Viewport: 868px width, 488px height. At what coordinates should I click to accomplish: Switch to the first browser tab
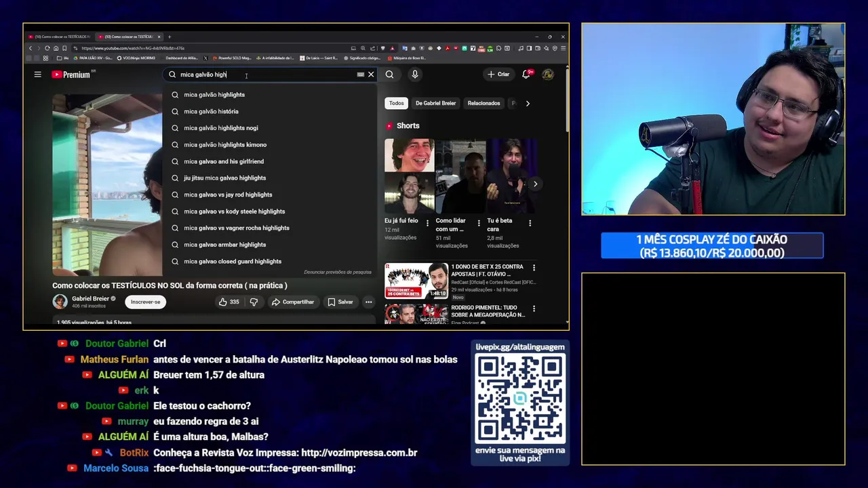click(x=58, y=37)
